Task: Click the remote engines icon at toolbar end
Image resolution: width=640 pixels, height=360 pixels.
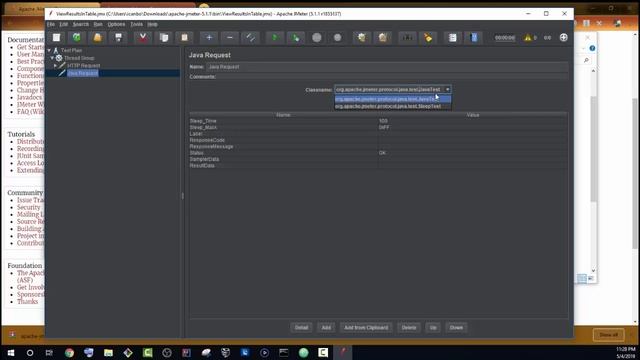Action: [564, 38]
